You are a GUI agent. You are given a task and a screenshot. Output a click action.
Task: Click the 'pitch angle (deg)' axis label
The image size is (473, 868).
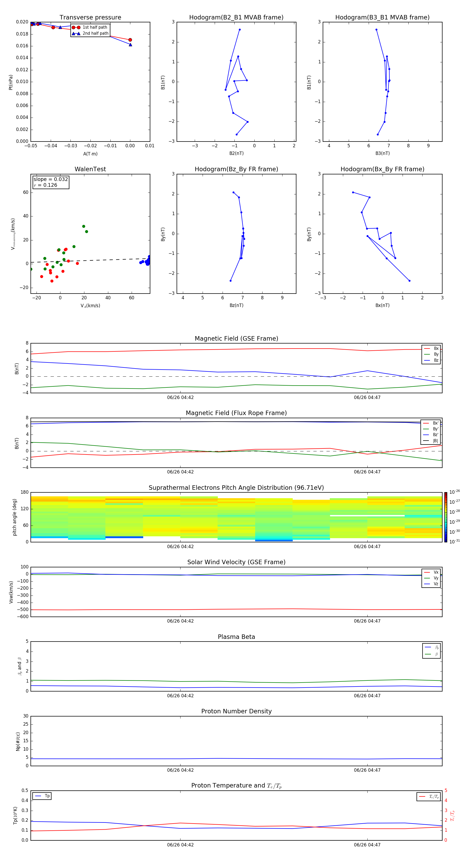pos(14,517)
